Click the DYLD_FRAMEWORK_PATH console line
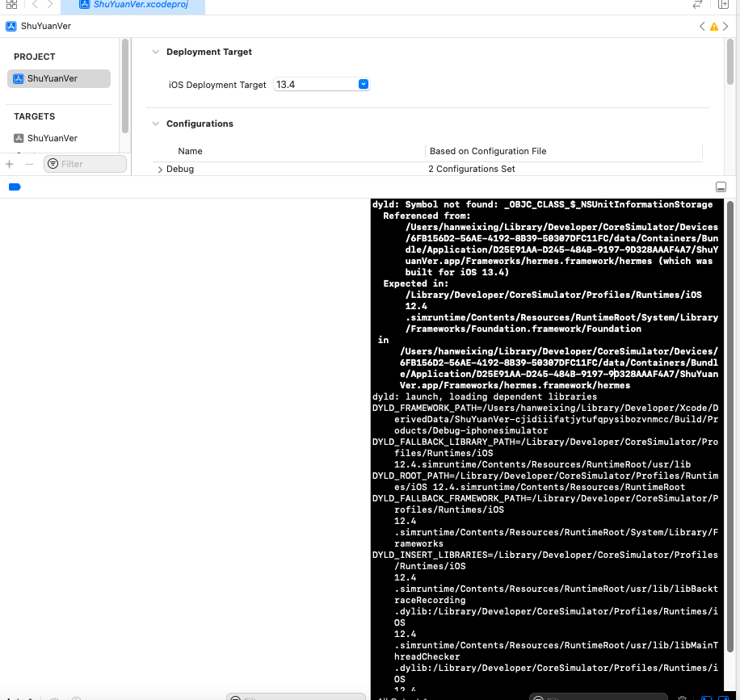Viewport: 740px width, 700px height. [x=545, y=419]
